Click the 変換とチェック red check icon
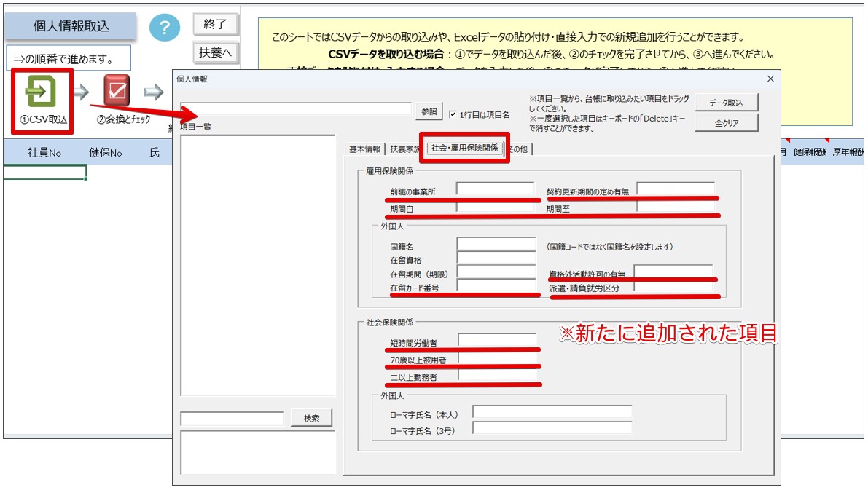The height and width of the screenshot is (490, 868). [x=117, y=91]
